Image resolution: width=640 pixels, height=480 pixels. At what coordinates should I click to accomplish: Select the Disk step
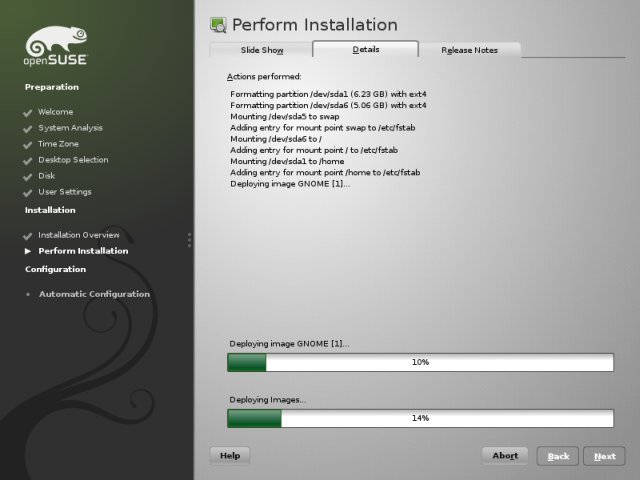click(47, 176)
